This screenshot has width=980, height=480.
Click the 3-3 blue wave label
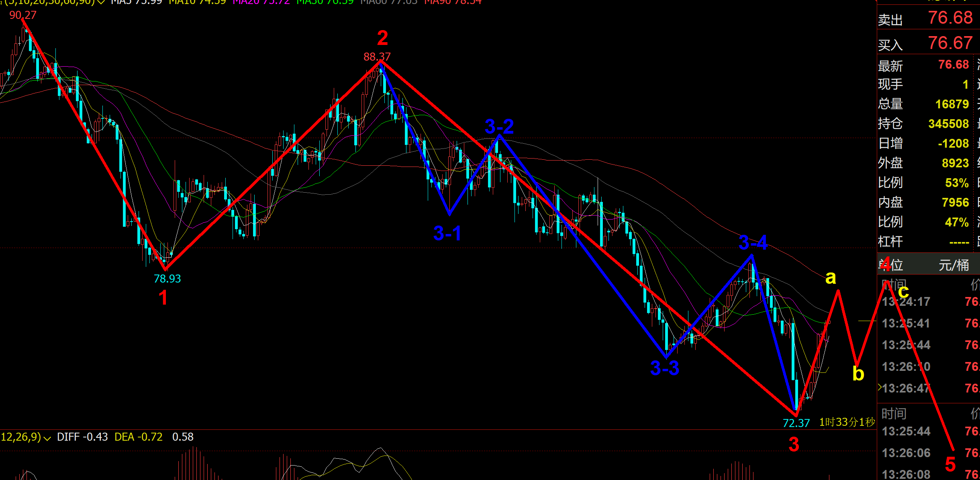click(665, 368)
